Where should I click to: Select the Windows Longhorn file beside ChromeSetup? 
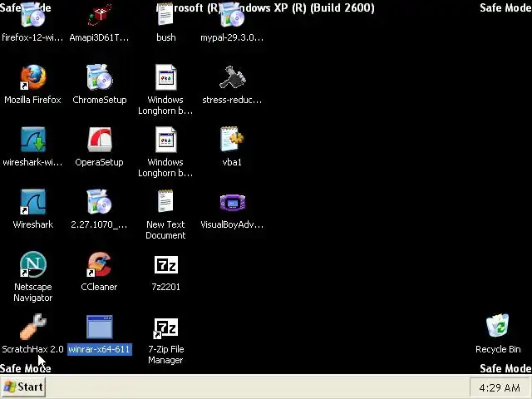point(165,77)
